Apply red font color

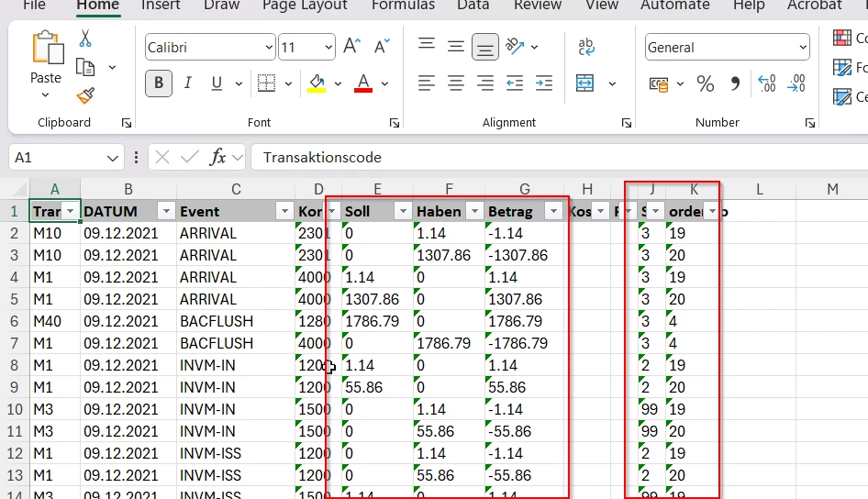point(363,83)
